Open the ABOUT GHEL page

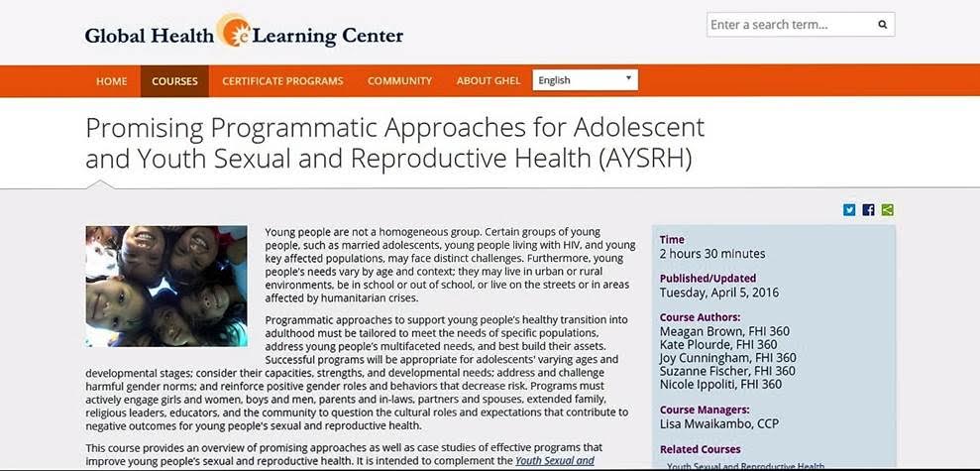[489, 81]
